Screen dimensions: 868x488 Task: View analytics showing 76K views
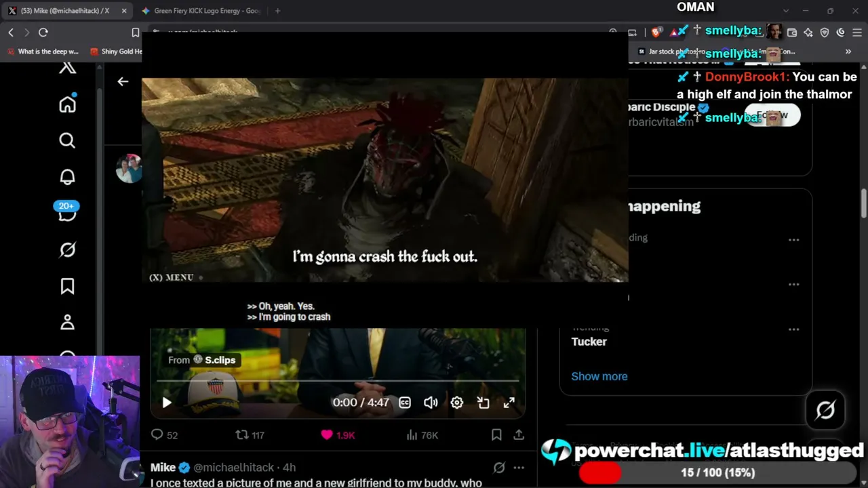point(422,435)
